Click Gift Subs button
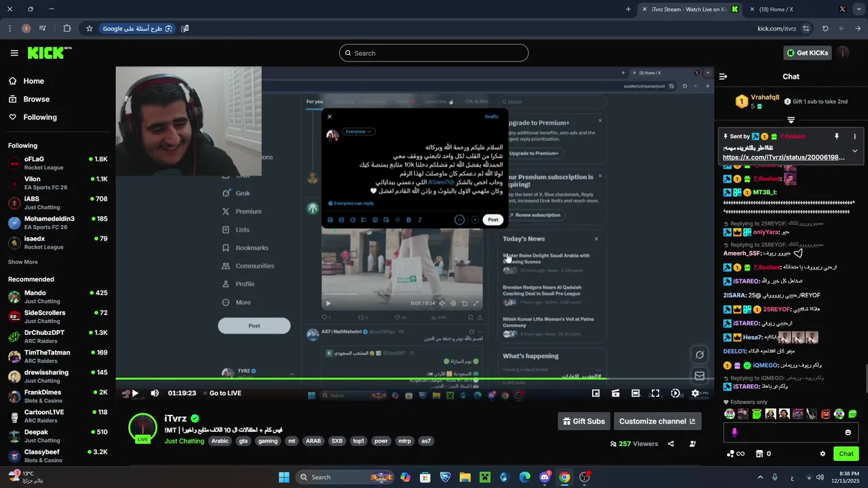Image resolution: width=868 pixels, height=488 pixels. tap(584, 421)
